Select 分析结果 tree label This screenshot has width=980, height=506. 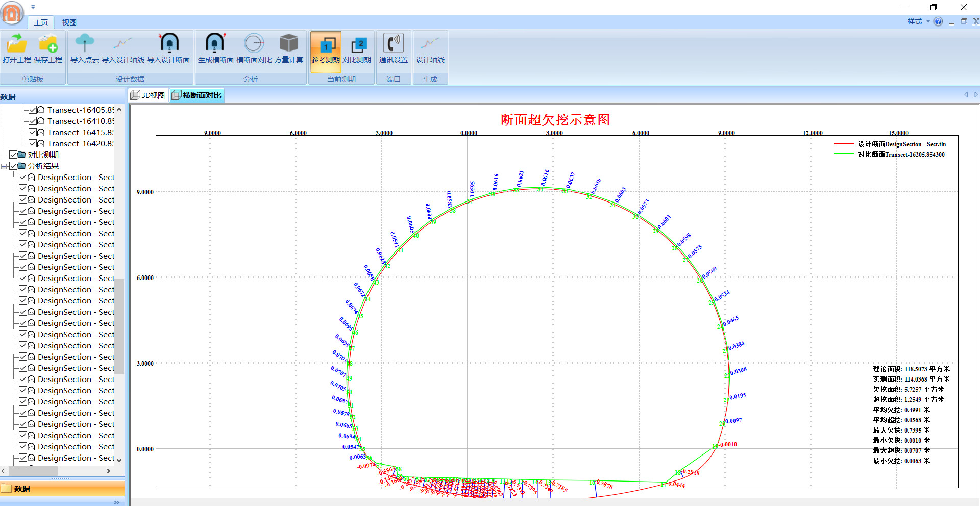coord(43,166)
